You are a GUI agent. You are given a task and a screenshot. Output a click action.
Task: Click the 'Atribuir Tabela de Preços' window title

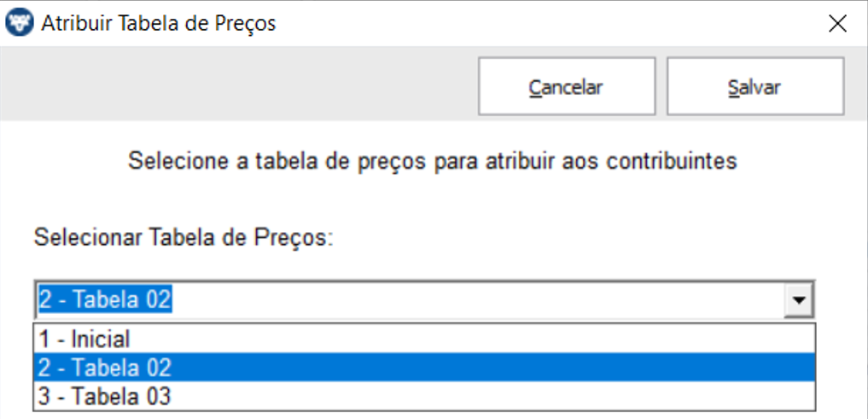[159, 23]
